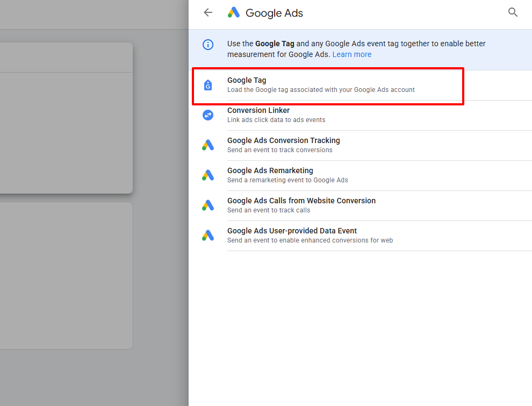Click the 'Google Ads' panel title
Viewport: 532px width, 406px height.
click(274, 13)
